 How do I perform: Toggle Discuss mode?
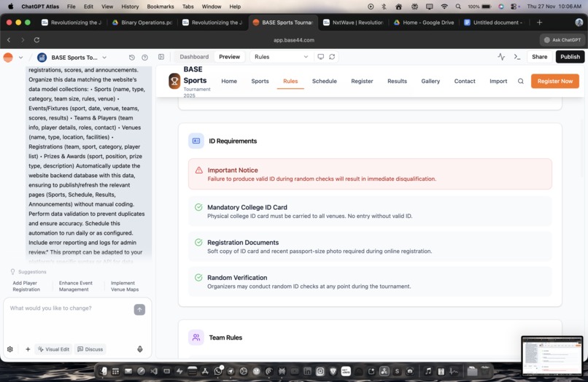(90, 349)
